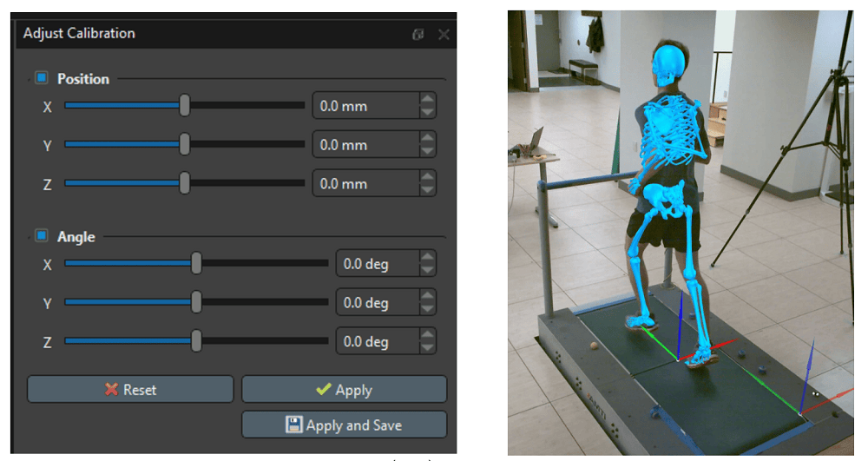The height and width of the screenshot is (461, 868).
Task: Click the Apply button
Action: point(345,389)
